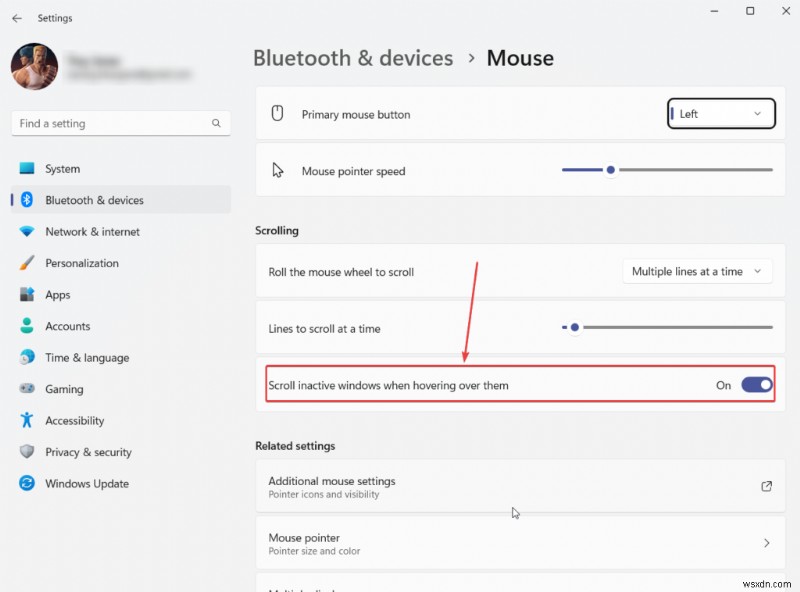Adjust the mouse pointer speed slider

click(x=610, y=170)
